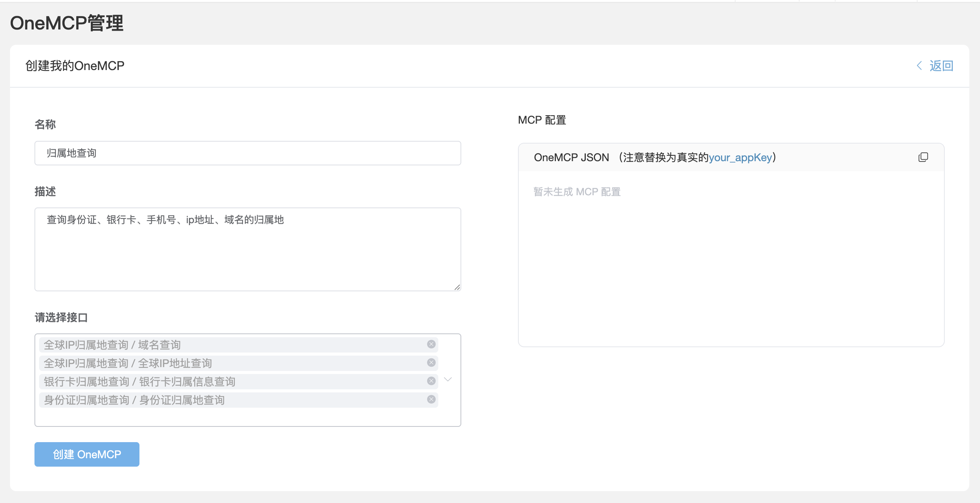Copy the OneMCP JSON configuration

pyautogui.click(x=923, y=157)
